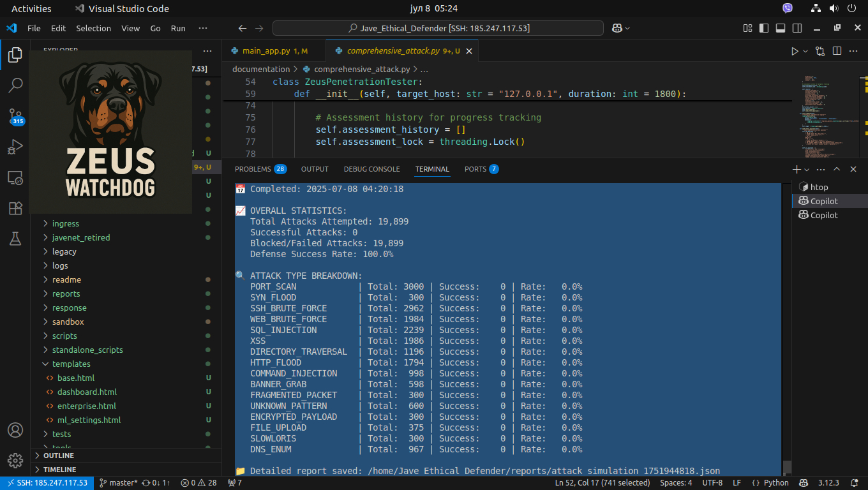Open the Selection menu
Image resolution: width=868 pixels, height=490 pixels.
[93, 28]
